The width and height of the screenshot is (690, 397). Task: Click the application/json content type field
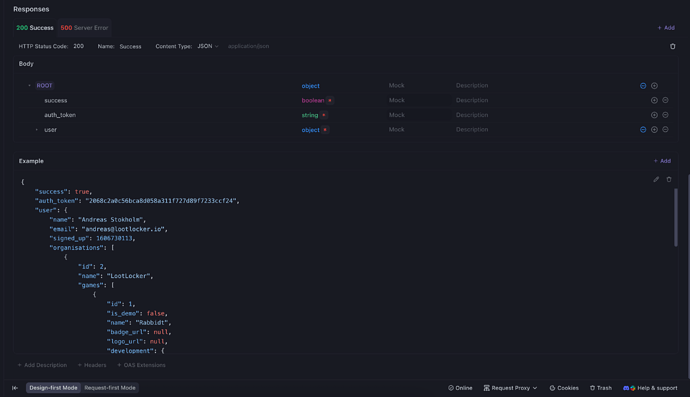coord(249,46)
